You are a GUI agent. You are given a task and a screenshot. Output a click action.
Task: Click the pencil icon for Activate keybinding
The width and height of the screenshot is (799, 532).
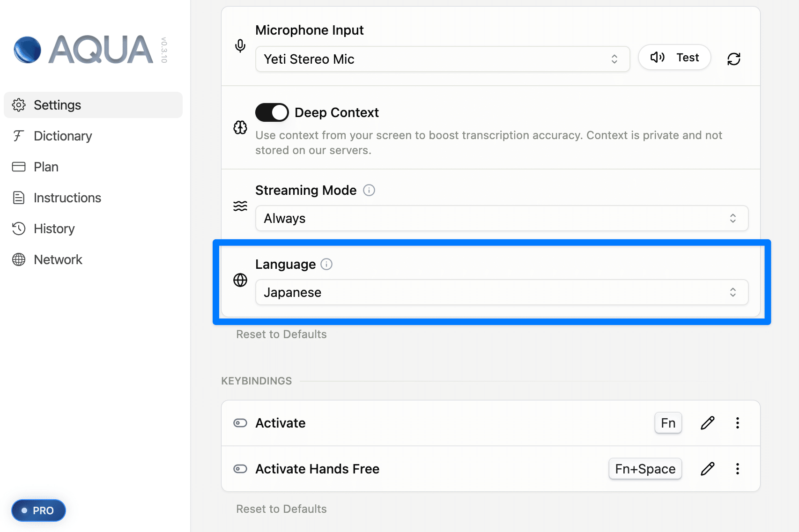(707, 423)
